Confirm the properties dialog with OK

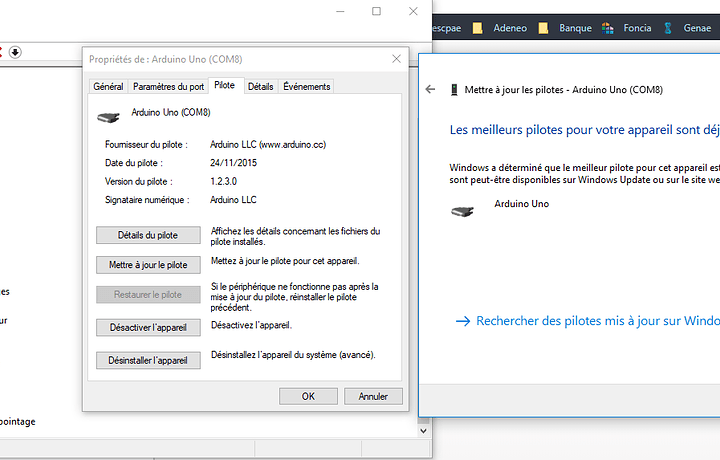click(308, 396)
